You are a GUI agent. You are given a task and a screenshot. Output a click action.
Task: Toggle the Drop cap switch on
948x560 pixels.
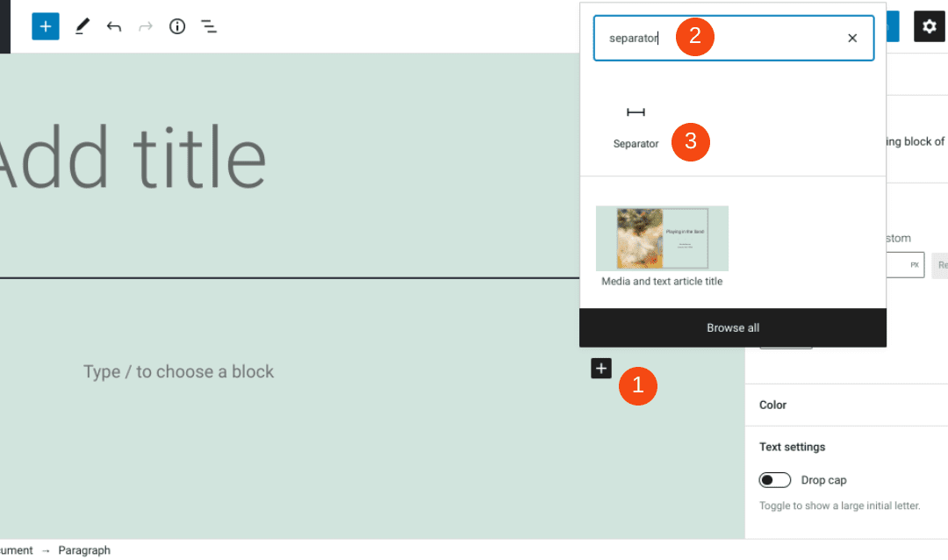[x=775, y=479]
